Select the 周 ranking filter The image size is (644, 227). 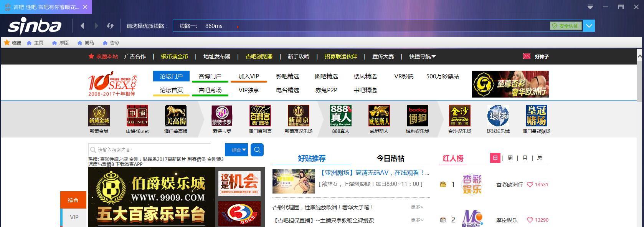coord(510,158)
